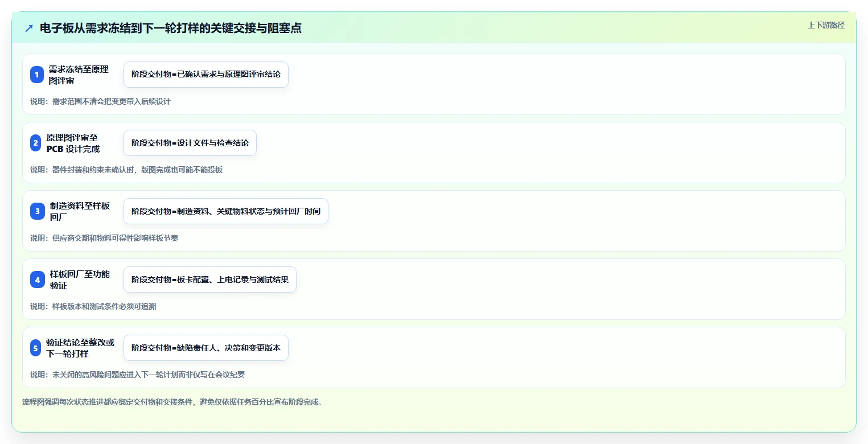The width and height of the screenshot is (868, 444).
Task: Click note 需求范围不清会把变更带入后续设计
Action: [100, 101]
